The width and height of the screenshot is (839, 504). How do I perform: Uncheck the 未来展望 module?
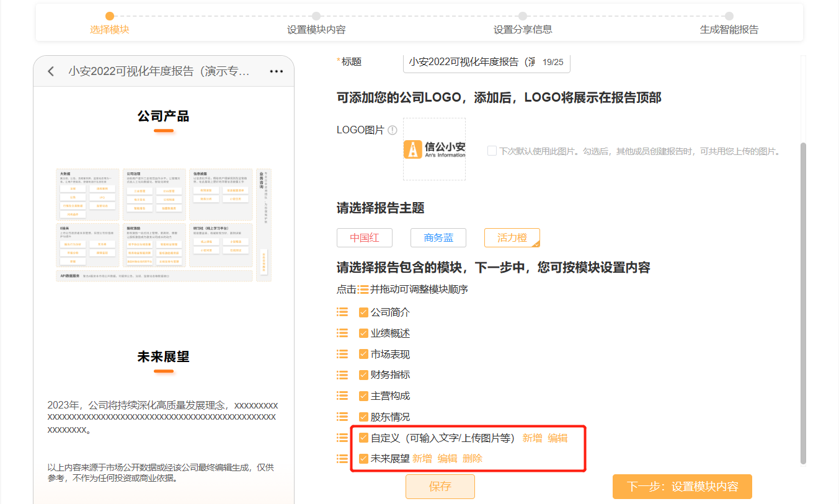[364, 459]
